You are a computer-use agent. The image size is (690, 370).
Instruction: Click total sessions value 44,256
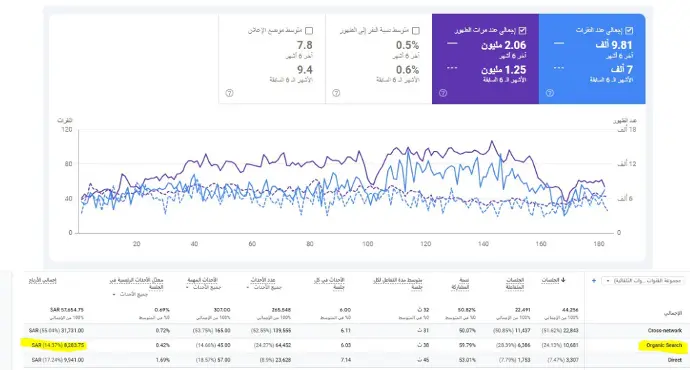click(570, 310)
